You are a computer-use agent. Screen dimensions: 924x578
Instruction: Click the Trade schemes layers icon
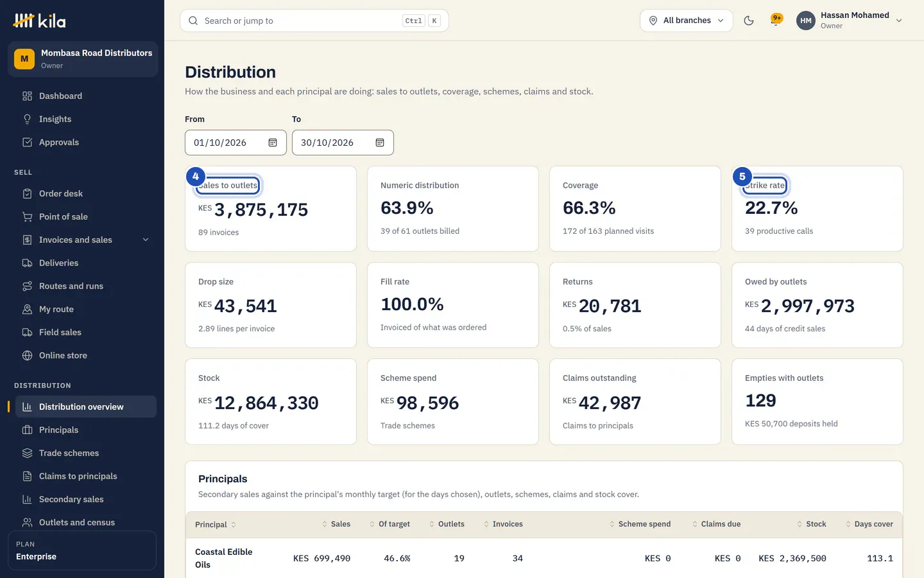27,453
